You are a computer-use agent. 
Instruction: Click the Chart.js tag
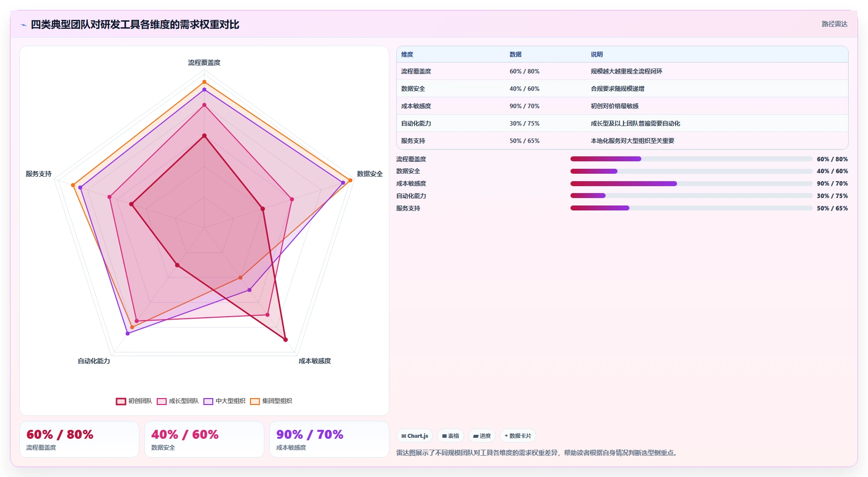click(x=415, y=436)
